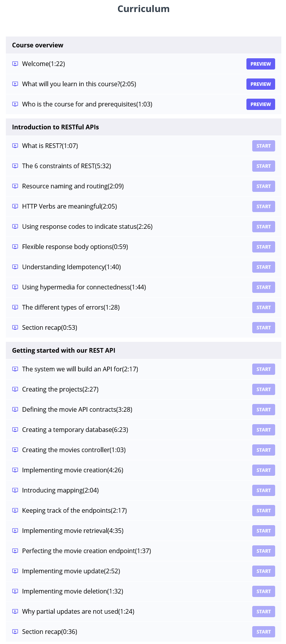This screenshot has height=644, width=286.
Task: Click video icon for The 6 constraints of REST
Action: coord(15,166)
